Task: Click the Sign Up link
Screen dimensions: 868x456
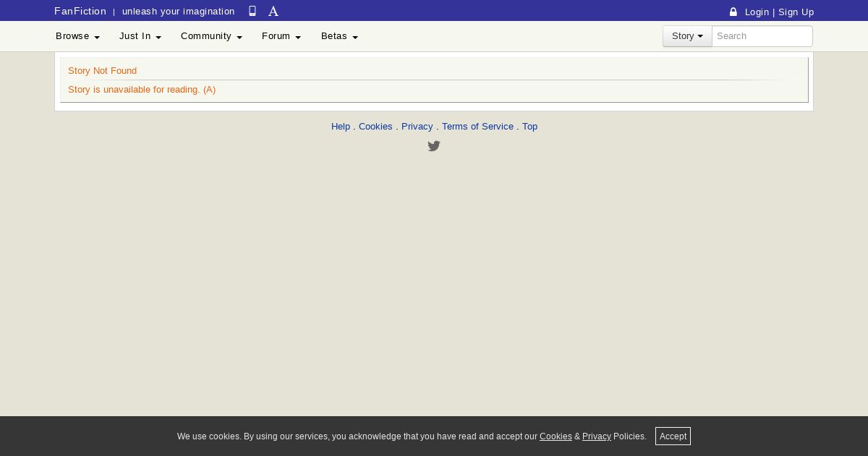Action: pyautogui.click(x=796, y=12)
